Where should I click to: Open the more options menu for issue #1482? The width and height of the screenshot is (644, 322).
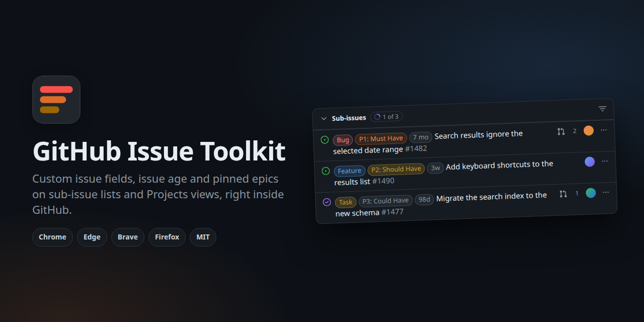click(x=604, y=130)
